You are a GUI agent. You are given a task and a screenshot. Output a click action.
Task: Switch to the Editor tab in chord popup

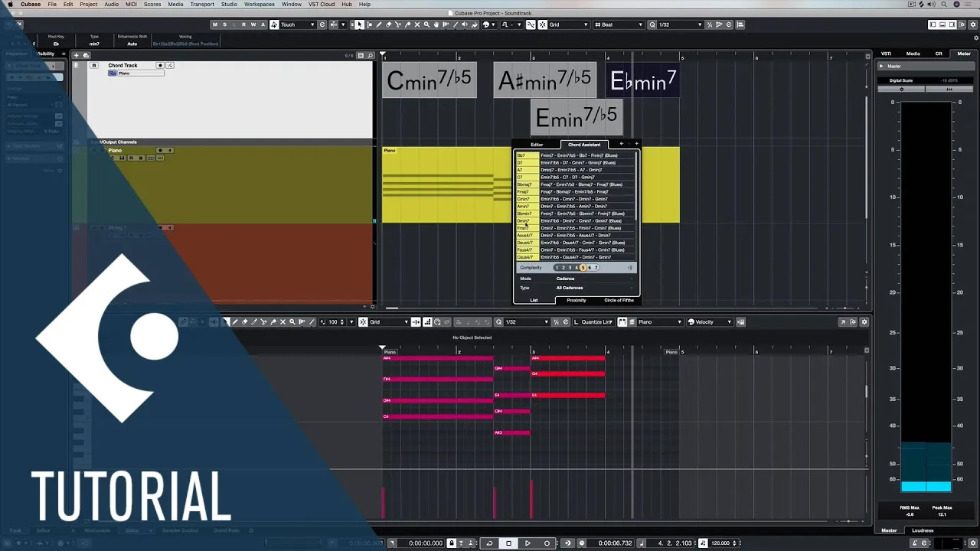pyautogui.click(x=537, y=145)
